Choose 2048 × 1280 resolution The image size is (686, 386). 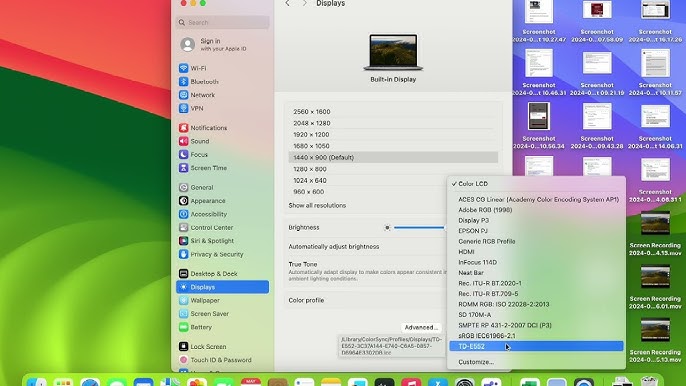tap(393, 123)
